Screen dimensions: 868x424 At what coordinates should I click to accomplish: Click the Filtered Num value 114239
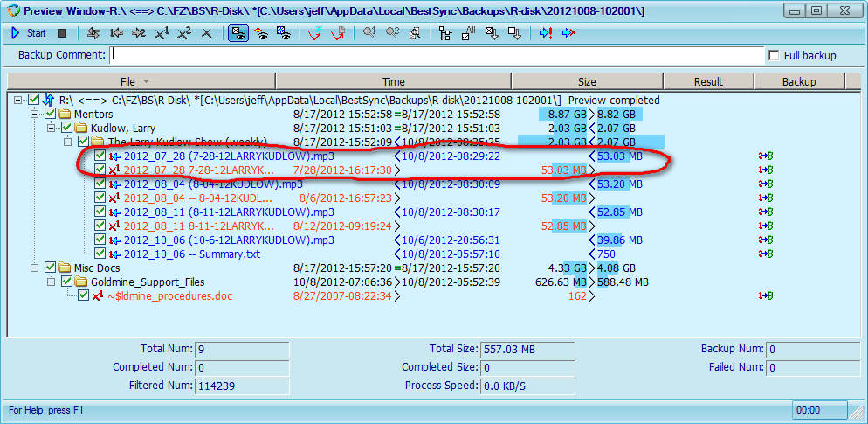tap(242, 386)
